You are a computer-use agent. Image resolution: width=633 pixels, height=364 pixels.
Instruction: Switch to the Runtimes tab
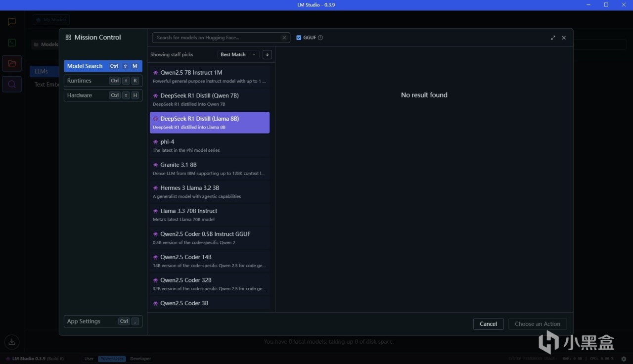(103, 81)
